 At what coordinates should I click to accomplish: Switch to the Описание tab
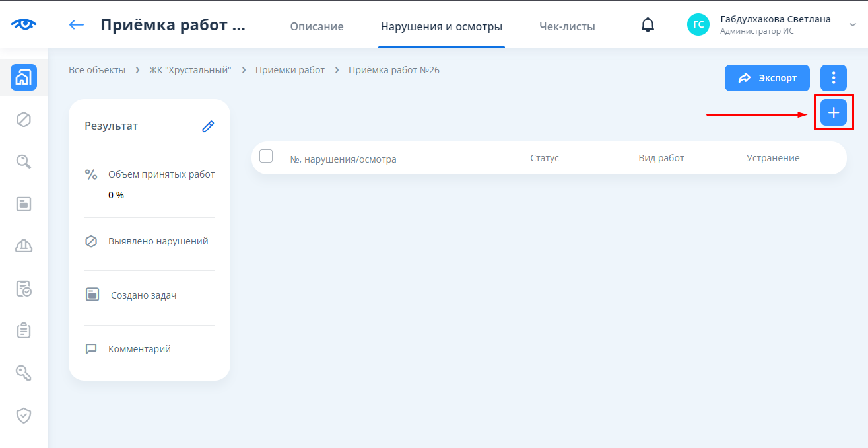click(x=317, y=27)
